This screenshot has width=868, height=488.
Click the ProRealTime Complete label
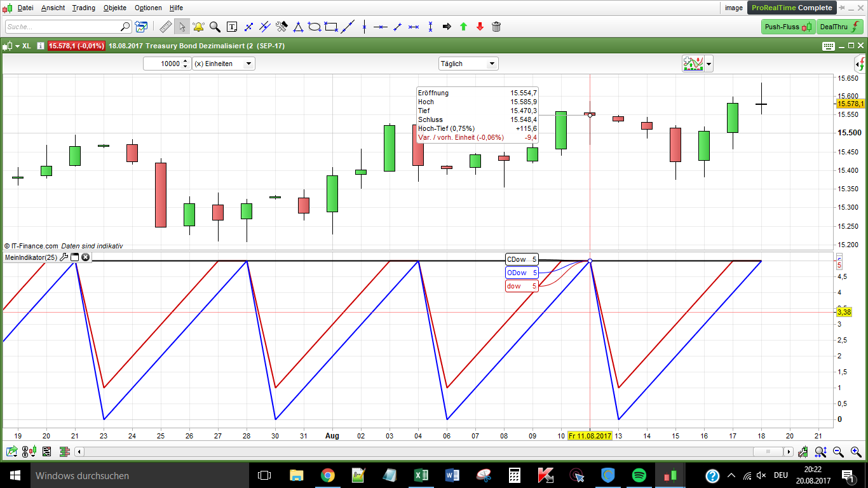[792, 8]
